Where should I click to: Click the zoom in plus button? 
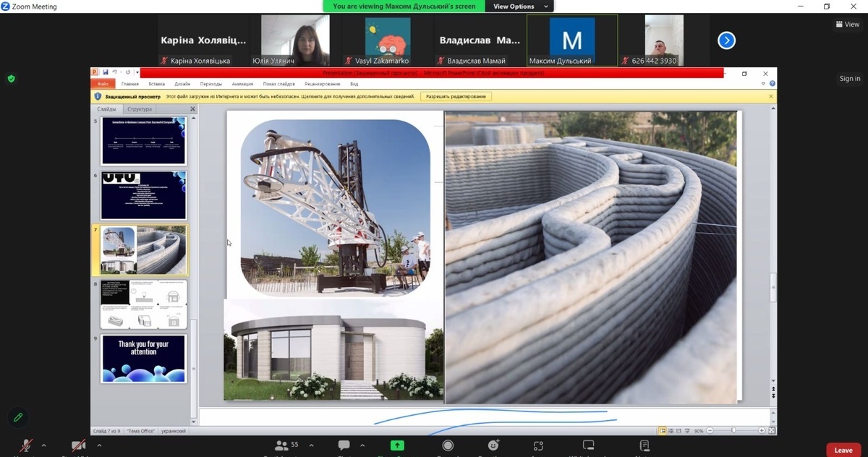click(x=762, y=430)
